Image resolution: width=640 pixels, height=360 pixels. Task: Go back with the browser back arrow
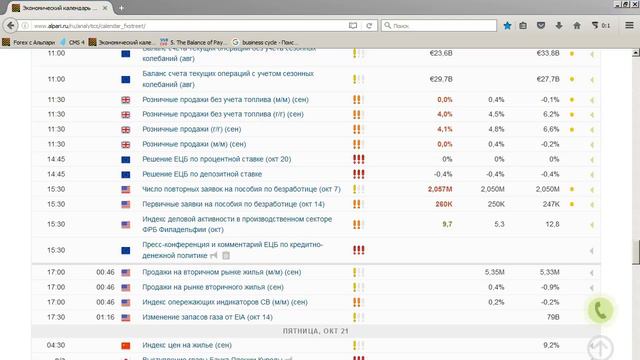pyautogui.click(x=10, y=26)
